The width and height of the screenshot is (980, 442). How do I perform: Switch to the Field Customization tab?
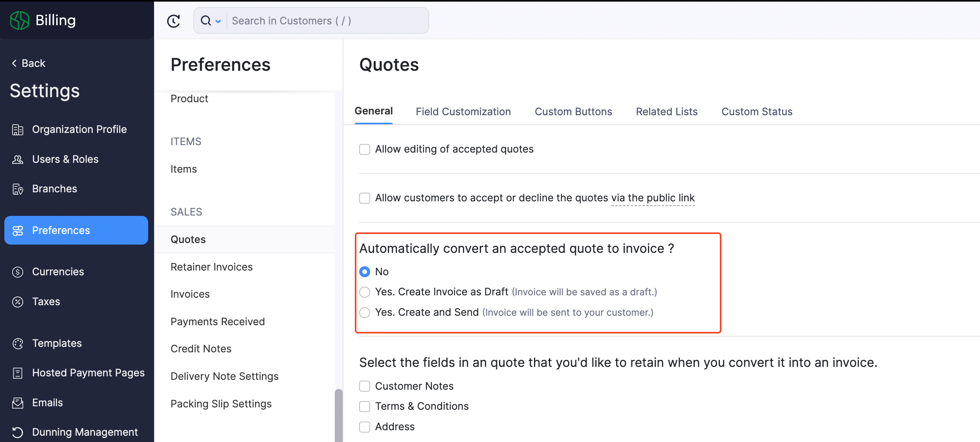[463, 111]
